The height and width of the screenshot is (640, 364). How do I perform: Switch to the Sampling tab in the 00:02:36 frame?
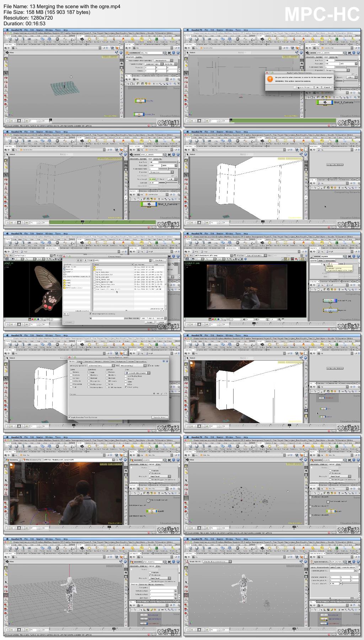tap(333, 57)
